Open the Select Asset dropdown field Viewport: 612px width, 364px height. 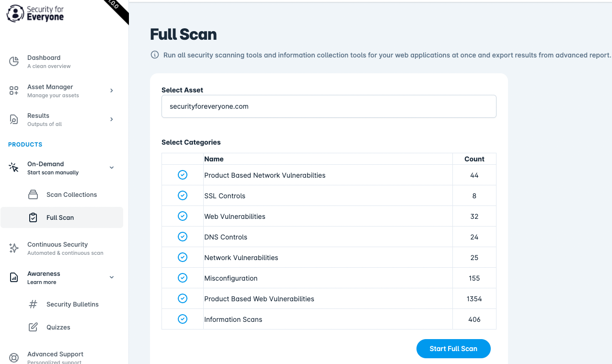pyautogui.click(x=329, y=106)
